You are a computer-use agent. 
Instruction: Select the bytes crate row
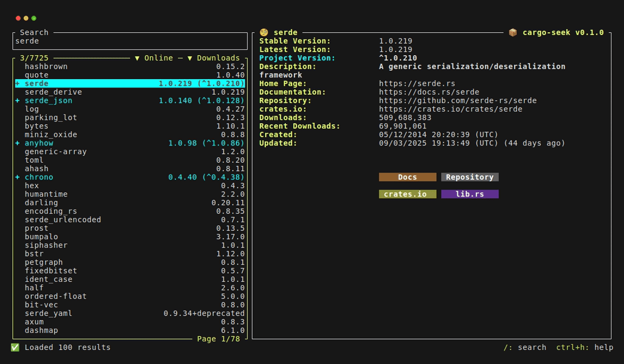coord(130,126)
